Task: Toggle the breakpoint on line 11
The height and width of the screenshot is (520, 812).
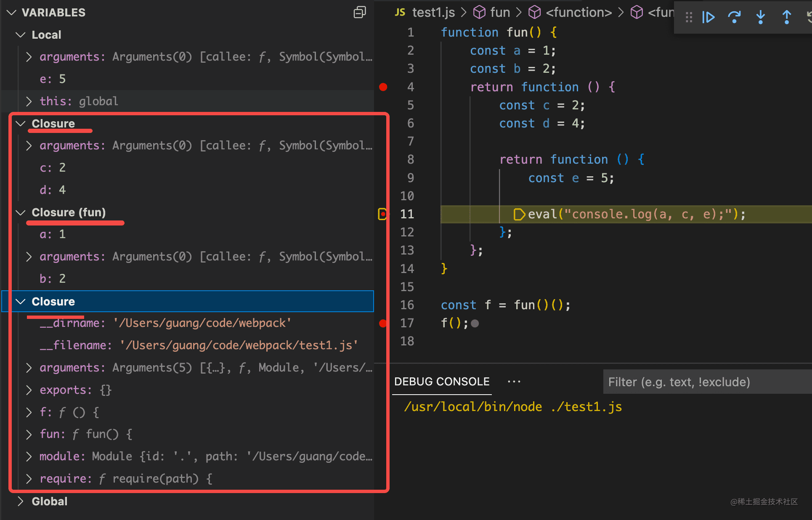Action: point(382,214)
